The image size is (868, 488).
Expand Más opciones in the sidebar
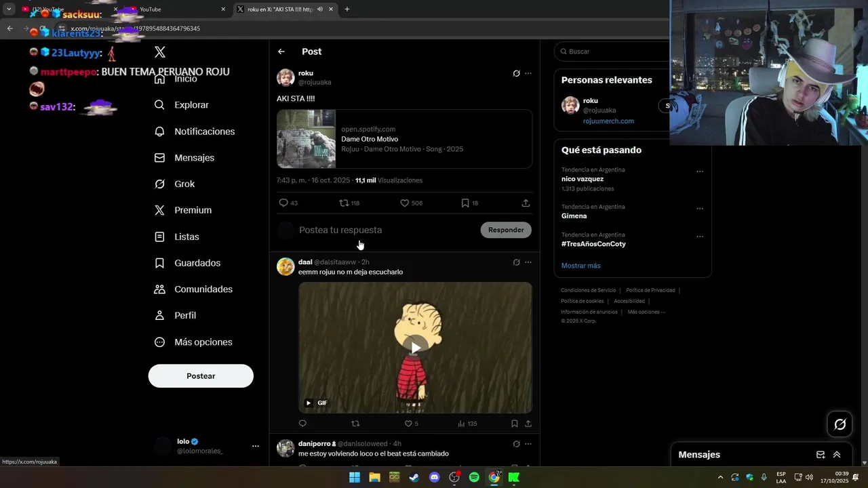(193, 342)
